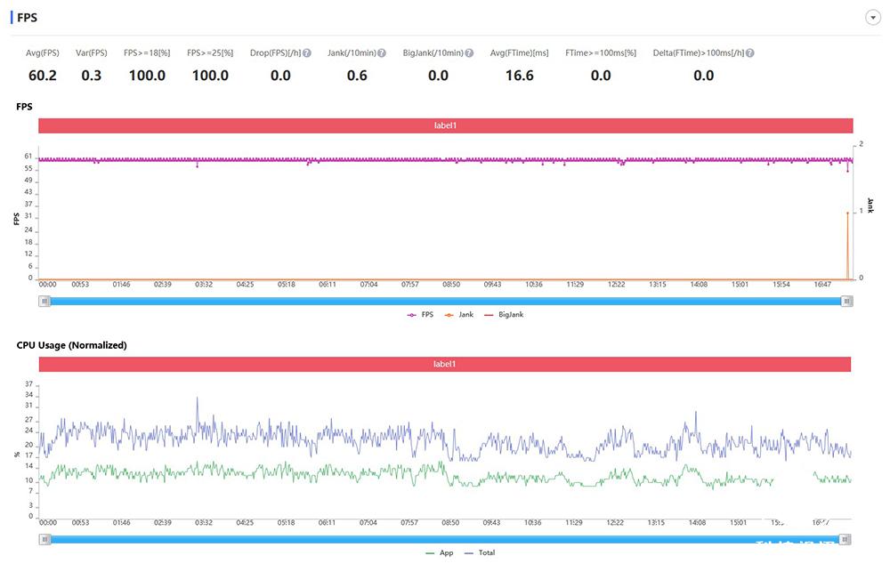Click the Avg(FPS) value 60.2
This screenshot has height=588, width=890.
[43, 76]
